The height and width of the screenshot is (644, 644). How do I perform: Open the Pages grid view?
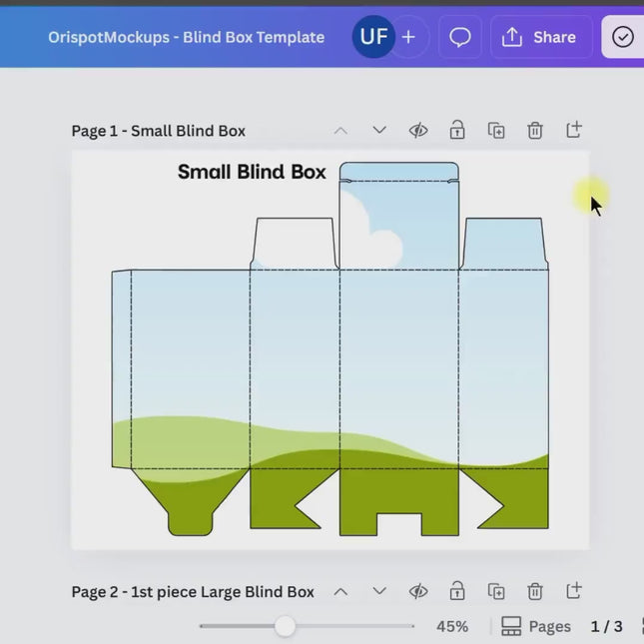tap(536, 626)
